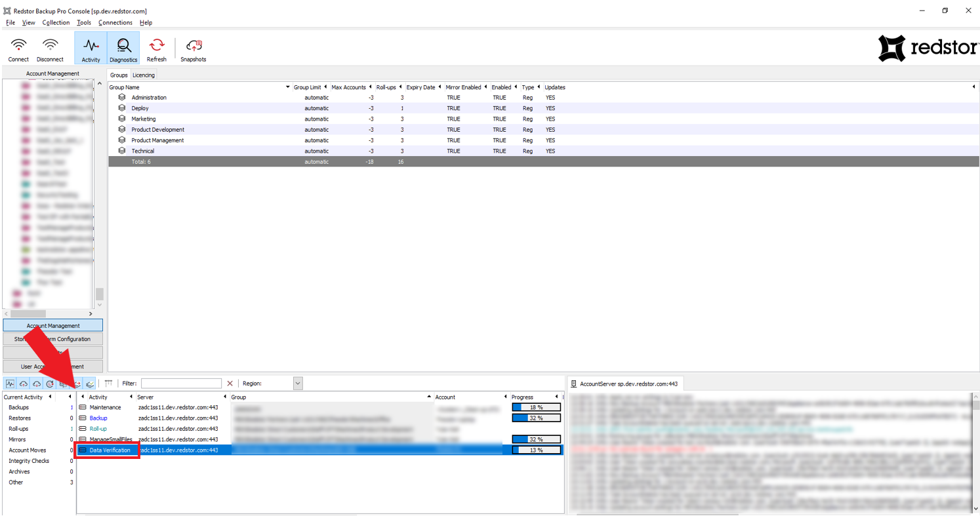Select Account Moves in Current Activity
Screen dimensions: 980x516
27,450
